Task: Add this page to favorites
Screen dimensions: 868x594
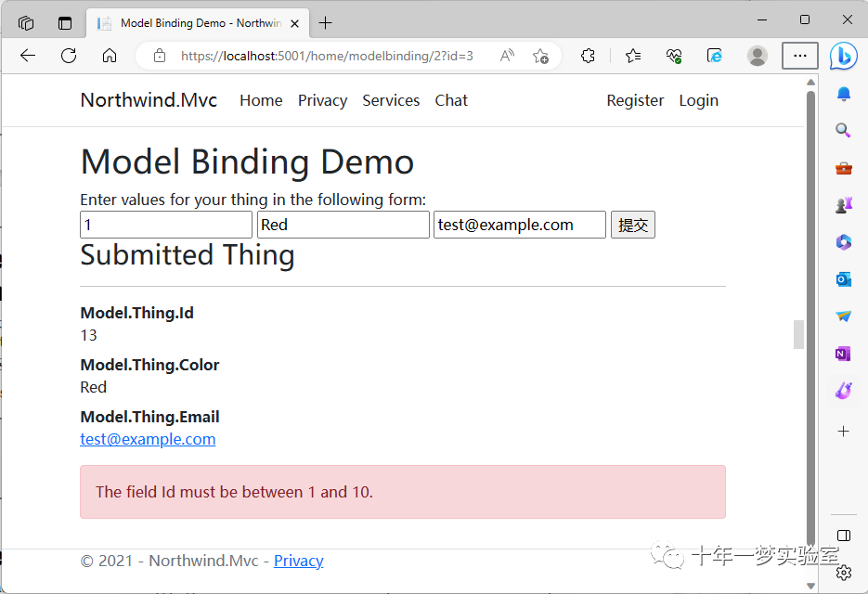Action: (540, 56)
